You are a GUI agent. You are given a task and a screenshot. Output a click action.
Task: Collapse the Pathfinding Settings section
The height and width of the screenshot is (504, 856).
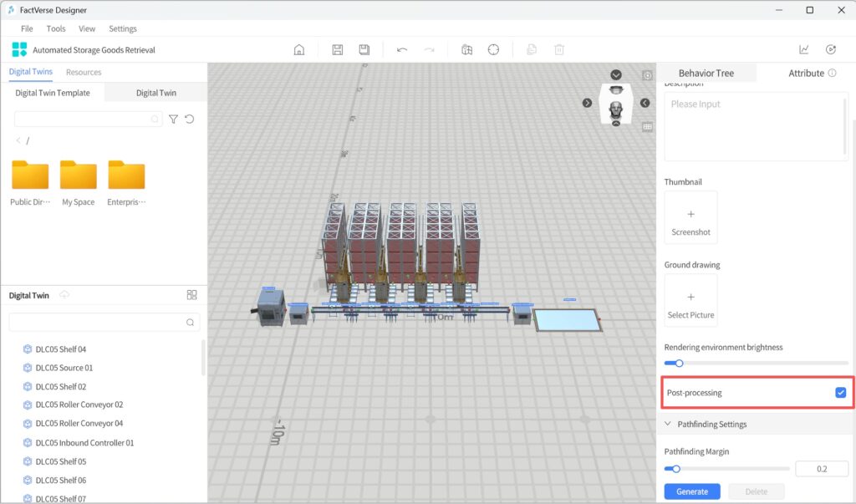click(668, 425)
